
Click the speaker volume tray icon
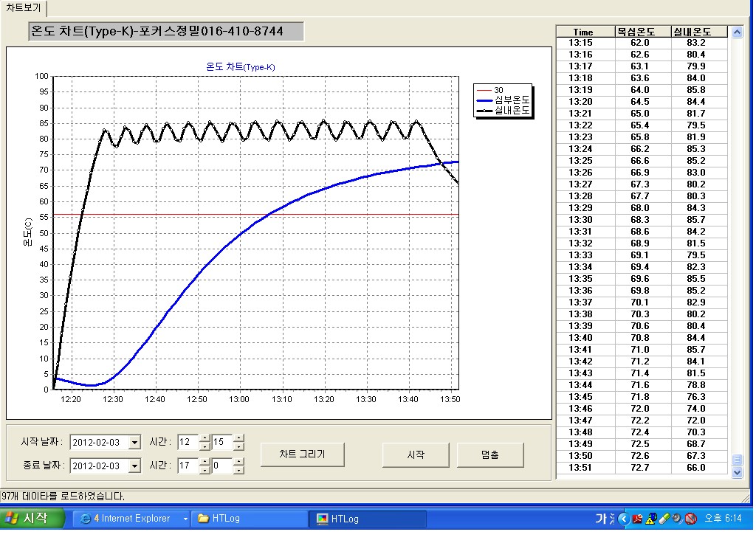tap(678, 519)
